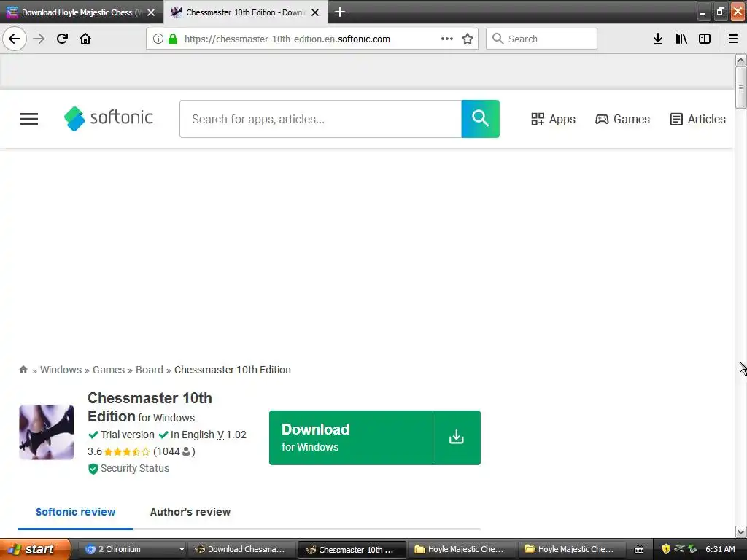Click the In English label

tap(193, 435)
